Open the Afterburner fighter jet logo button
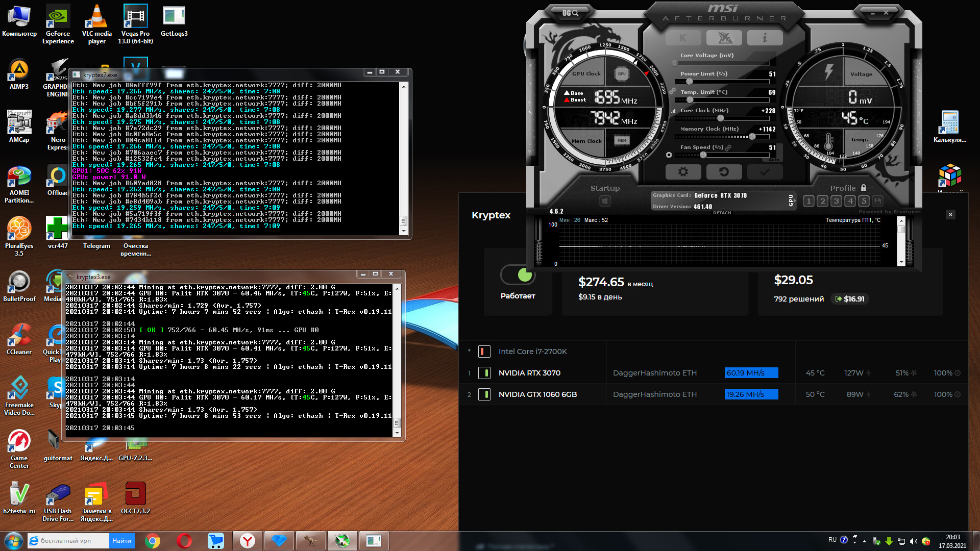This screenshot has width=980, height=551. tap(724, 38)
